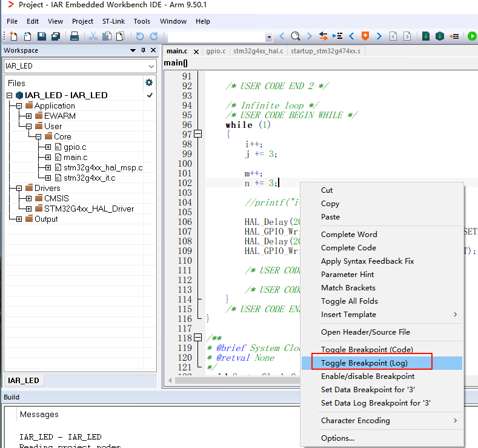Select main.c in the workspace tree
The height and width of the screenshot is (448, 478).
(75, 158)
